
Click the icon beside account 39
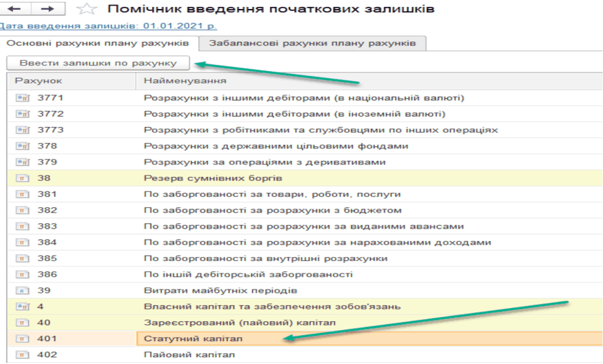(23, 291)
